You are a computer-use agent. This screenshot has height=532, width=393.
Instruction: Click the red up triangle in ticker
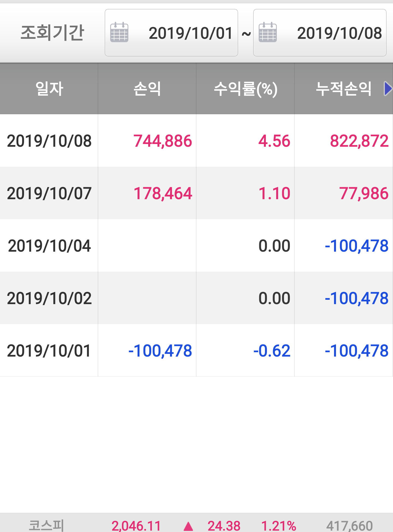pyautogui.click(x=188, y=526)
